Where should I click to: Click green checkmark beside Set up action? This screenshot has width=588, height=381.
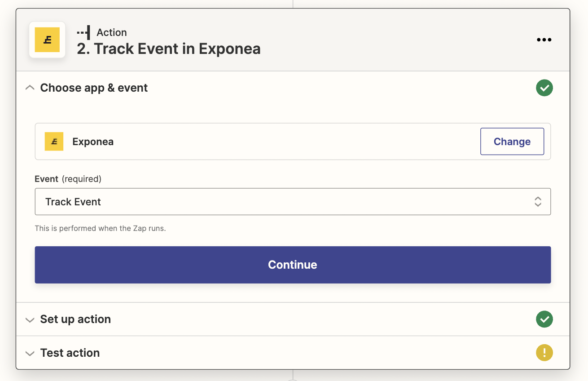[x=544, y=319]
